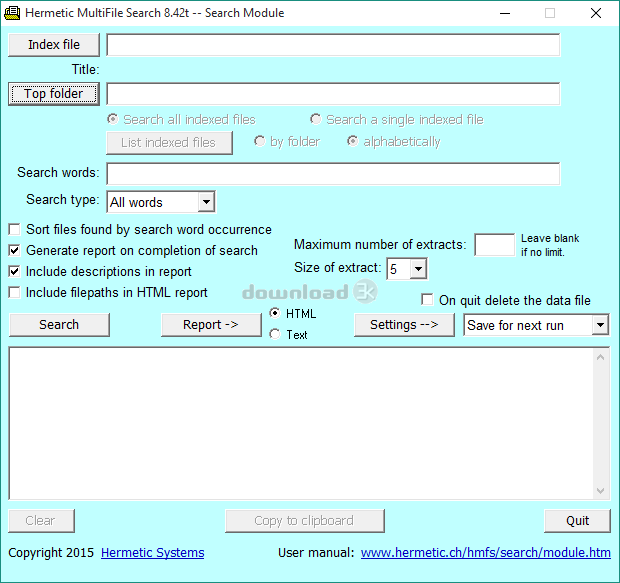The height and width of the screenshot is (583, 620).
Task: Focus the Index file path field
Action: [333, 45]
